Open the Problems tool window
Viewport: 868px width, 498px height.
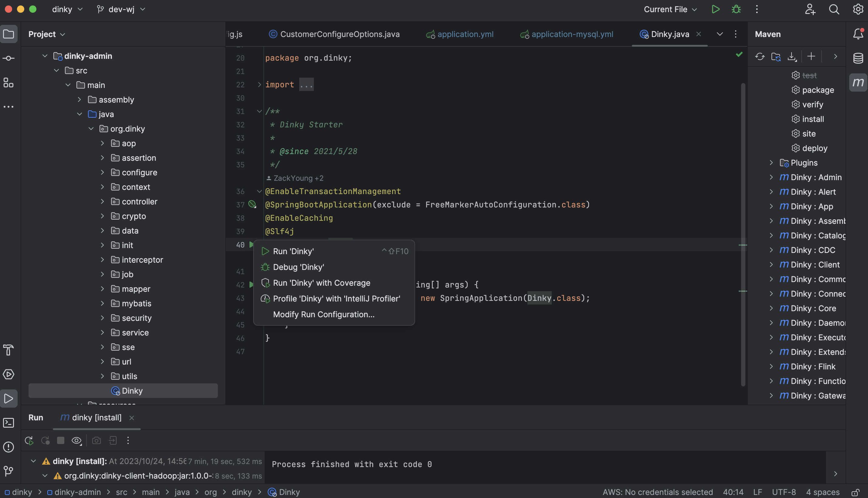8,447
